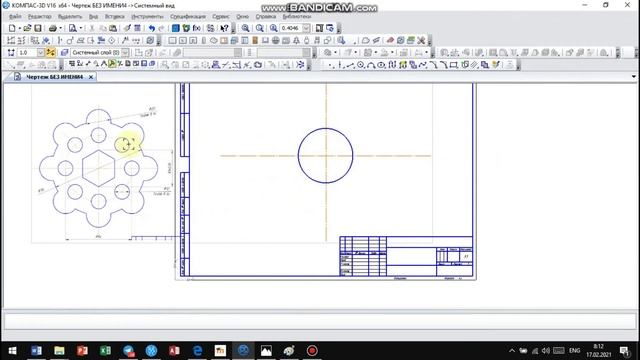Open the Окно menu

[242, 17]
